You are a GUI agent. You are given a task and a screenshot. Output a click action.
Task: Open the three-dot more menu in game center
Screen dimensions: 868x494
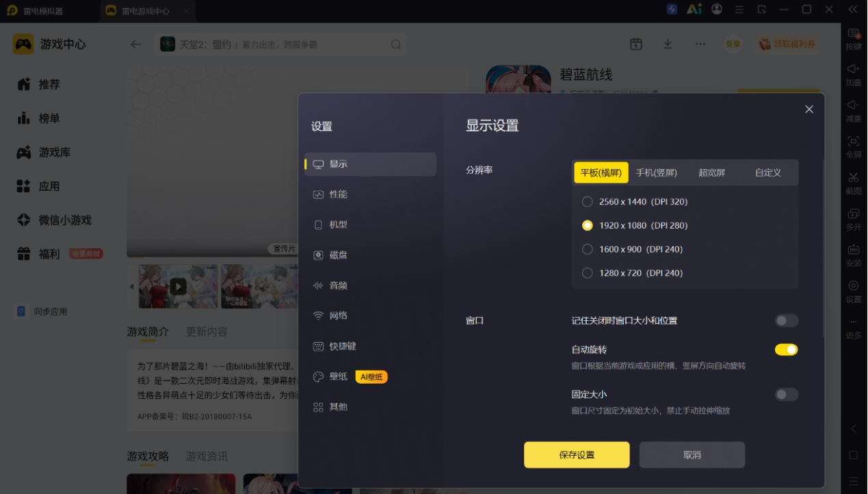(700, 44)
